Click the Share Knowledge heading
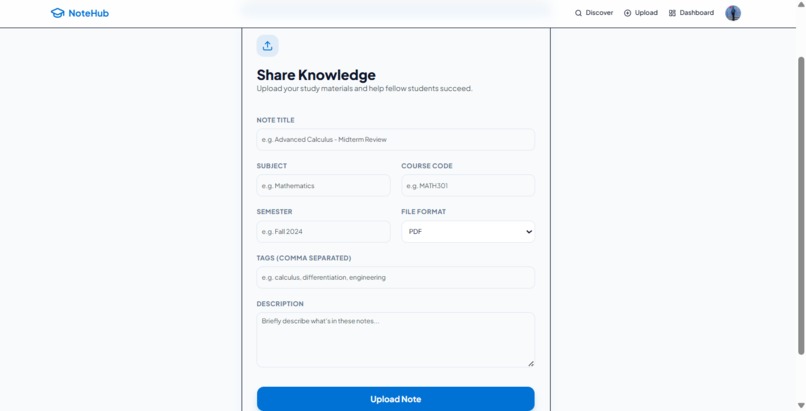 (x=316, y=75)
